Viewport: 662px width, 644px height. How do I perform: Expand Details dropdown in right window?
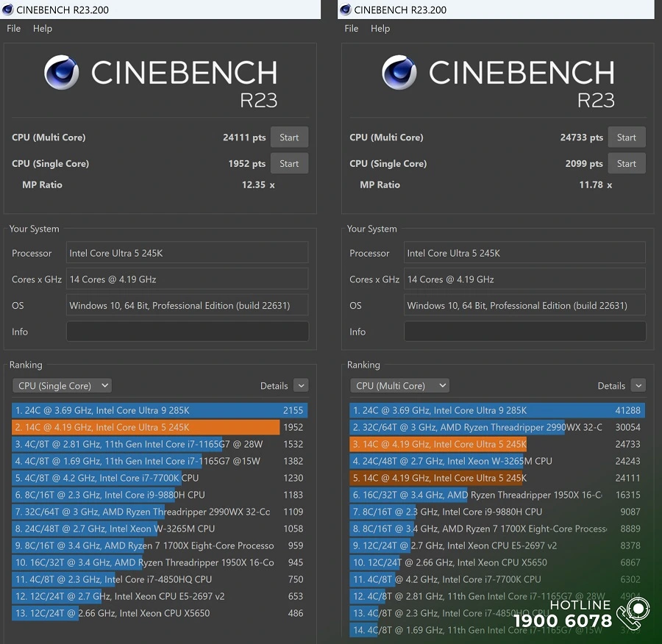tap(638, 385)
